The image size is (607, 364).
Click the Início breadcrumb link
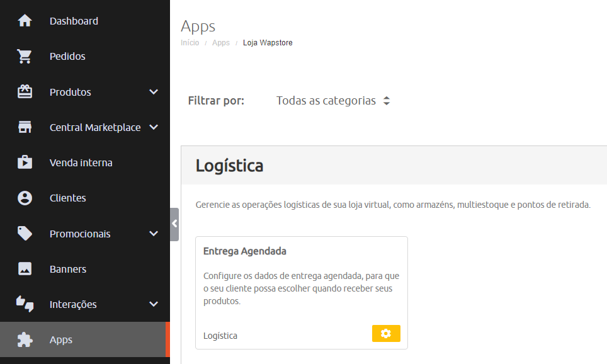point(190,43)
